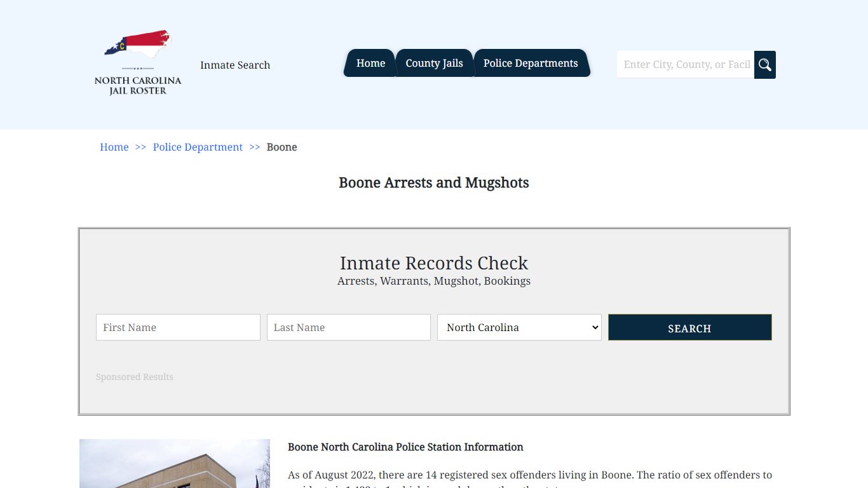The height and width of the screenshot is (488, 868).
Task: Click into the First Name field
Action: tap(178, 327)
